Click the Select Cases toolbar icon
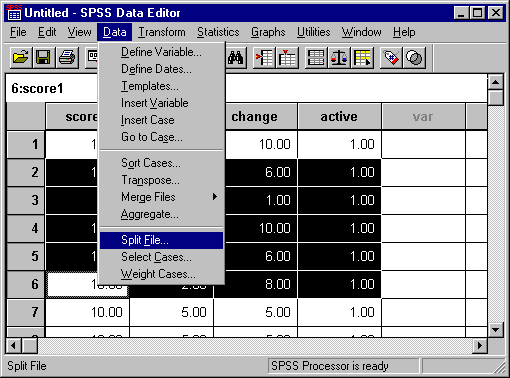This screenshot has height=378, width=510. pos(362,58)
